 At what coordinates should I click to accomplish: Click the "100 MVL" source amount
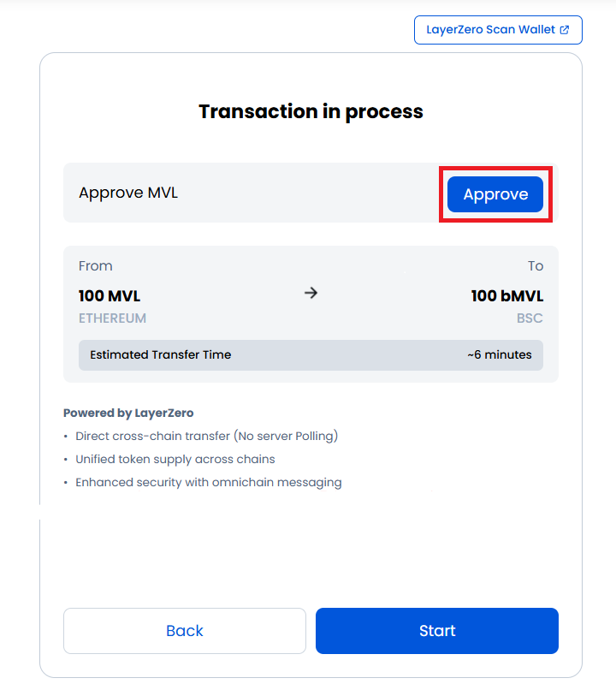[110, 296]
